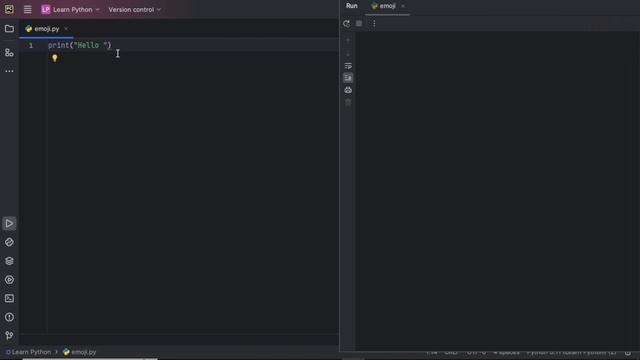Stop the running process
The width and height of the screenshot is (640, 360).
359,24
